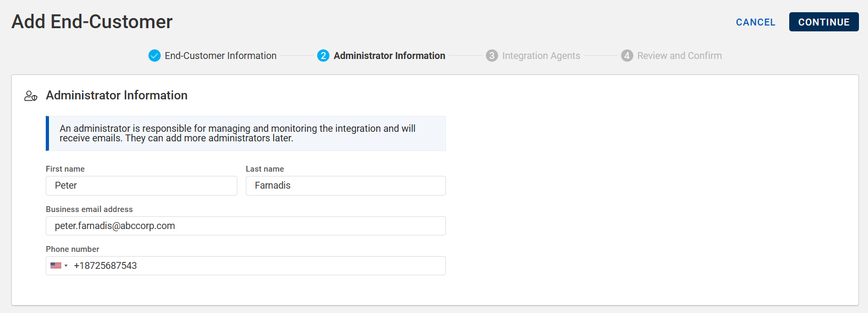Click the step 2 number circle

323,56
